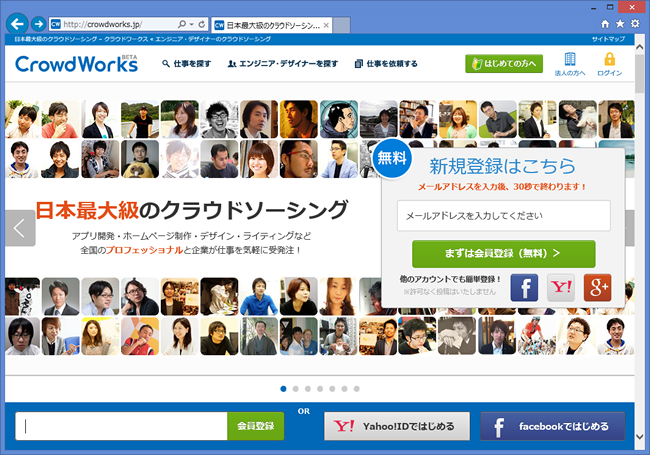The height and width of the screenshot is (455, 650).
Task: Click the browser Back arrow button
Action: [x=17, y=22]
